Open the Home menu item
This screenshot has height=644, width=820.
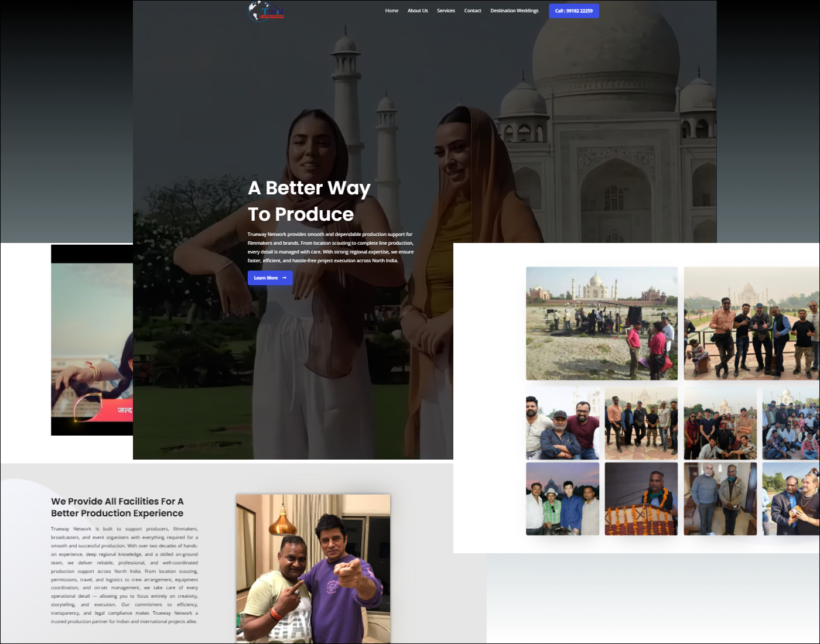pos(391,11)
